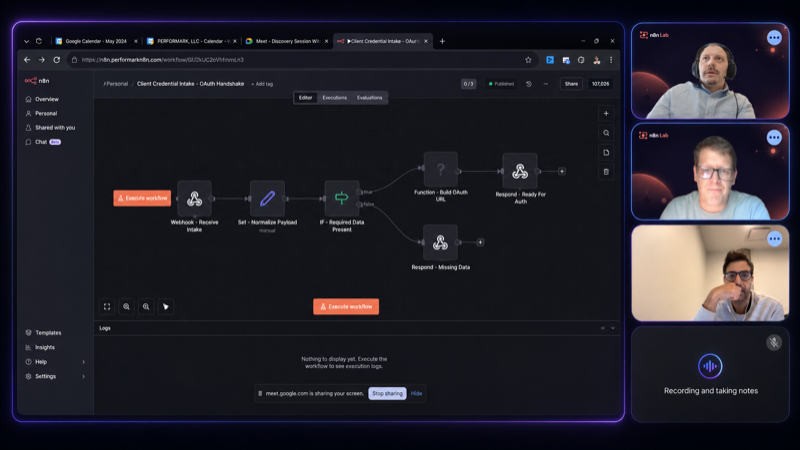
Task: Click the Share button
Action: pos(571,84)
